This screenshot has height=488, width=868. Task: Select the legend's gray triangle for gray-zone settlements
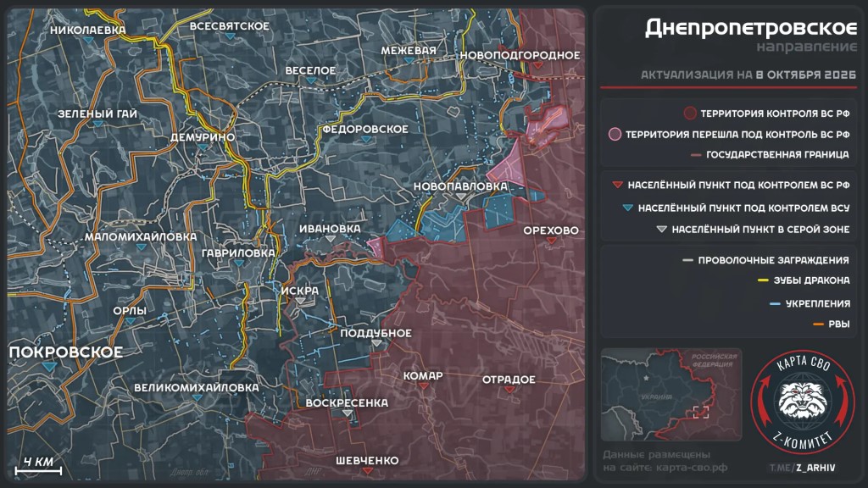click(x=661, y=229)
